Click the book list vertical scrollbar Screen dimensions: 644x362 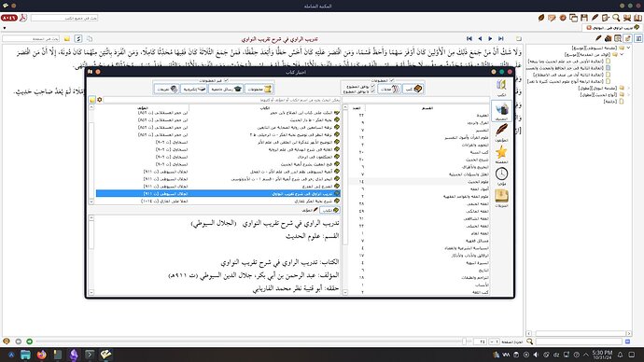coord(91,154)
